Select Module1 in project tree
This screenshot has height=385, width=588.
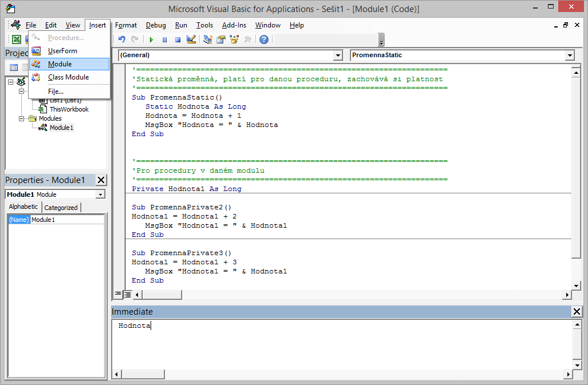tap(61, 128)
